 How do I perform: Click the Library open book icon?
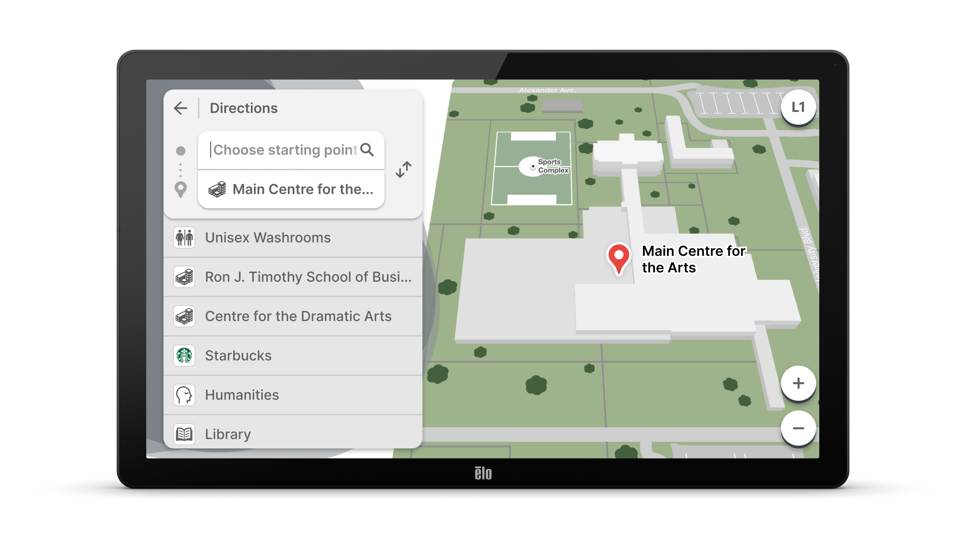(184, 434)
